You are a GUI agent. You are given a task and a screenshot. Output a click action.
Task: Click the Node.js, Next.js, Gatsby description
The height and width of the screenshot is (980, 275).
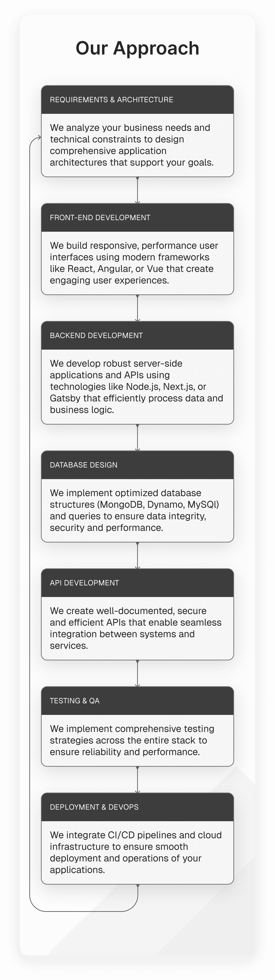click(x=136, y=387)
